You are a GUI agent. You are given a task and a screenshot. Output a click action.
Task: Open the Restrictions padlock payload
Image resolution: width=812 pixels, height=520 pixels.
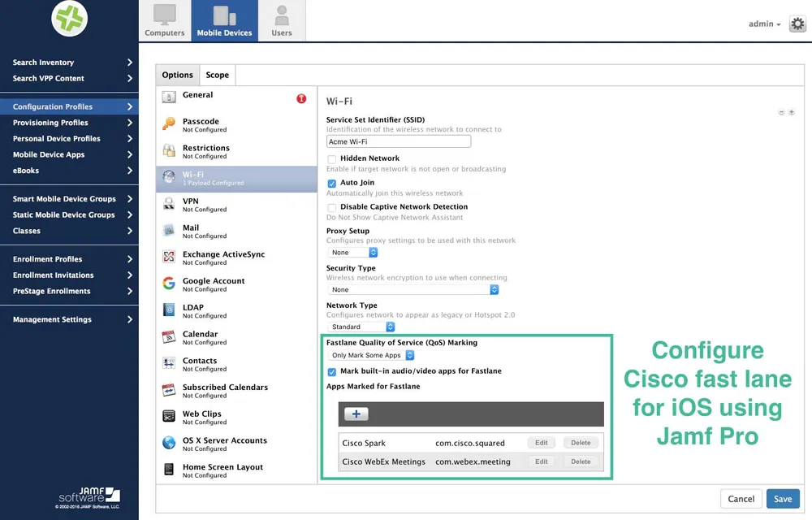tap(169, 150)
